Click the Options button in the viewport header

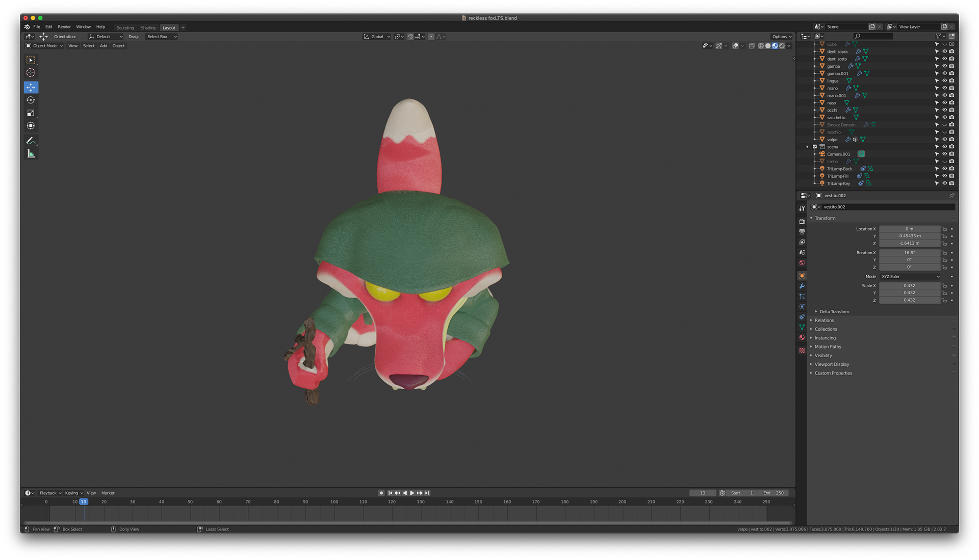(x=781, y=37)
